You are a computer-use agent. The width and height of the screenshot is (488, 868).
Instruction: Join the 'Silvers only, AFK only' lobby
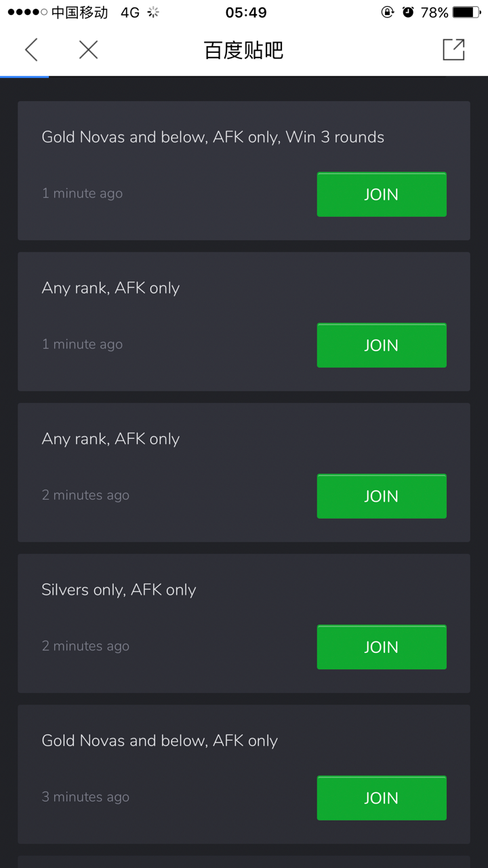click(x=381, y=647)
